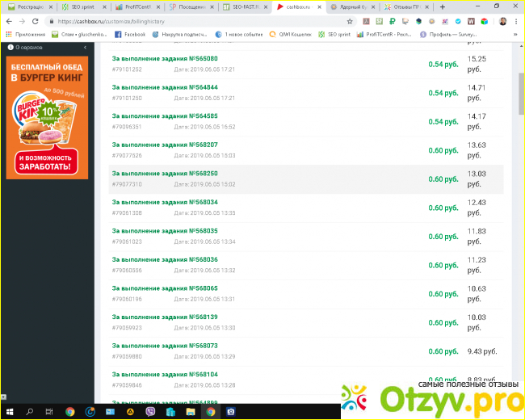
Task: Click the cashbox.ru address bar
Action: (x=194, y=21)
